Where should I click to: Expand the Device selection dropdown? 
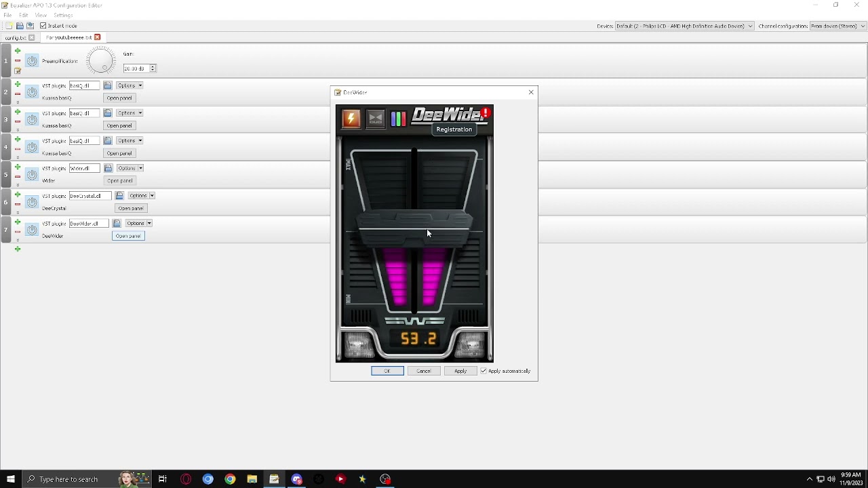pos(684,26)
